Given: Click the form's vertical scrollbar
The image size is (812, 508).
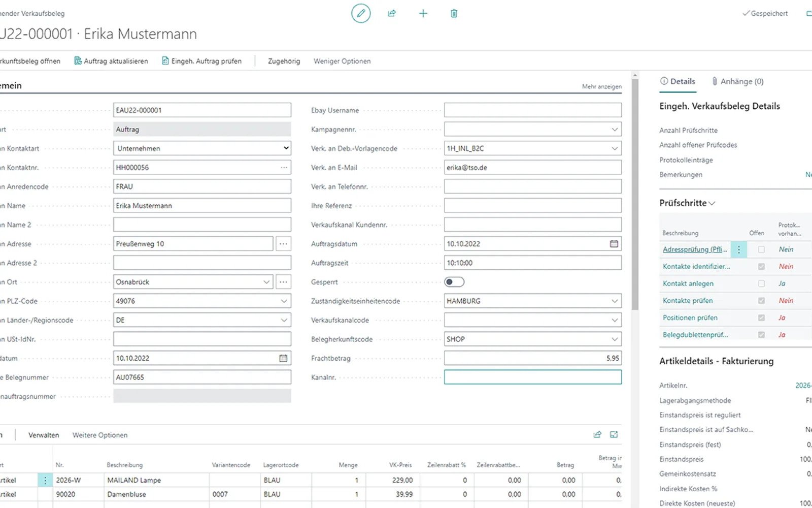Looking at the screenshot, I should pyautogui.click(x=635, y=193).
